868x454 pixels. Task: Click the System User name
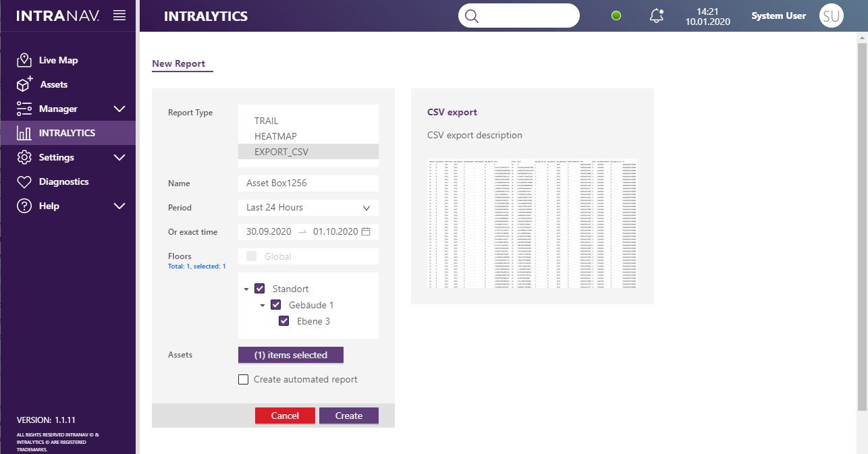[x=779, y=16]
